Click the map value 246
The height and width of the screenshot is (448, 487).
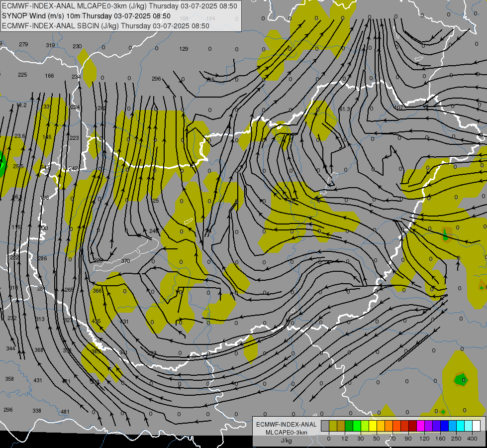coord(154,231)
